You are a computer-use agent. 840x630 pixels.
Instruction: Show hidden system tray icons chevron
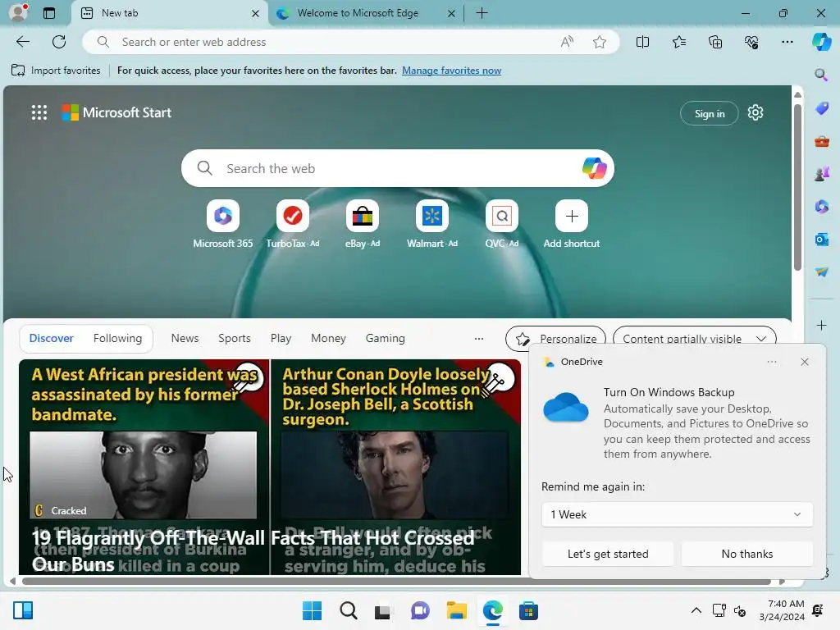[696, 610]
